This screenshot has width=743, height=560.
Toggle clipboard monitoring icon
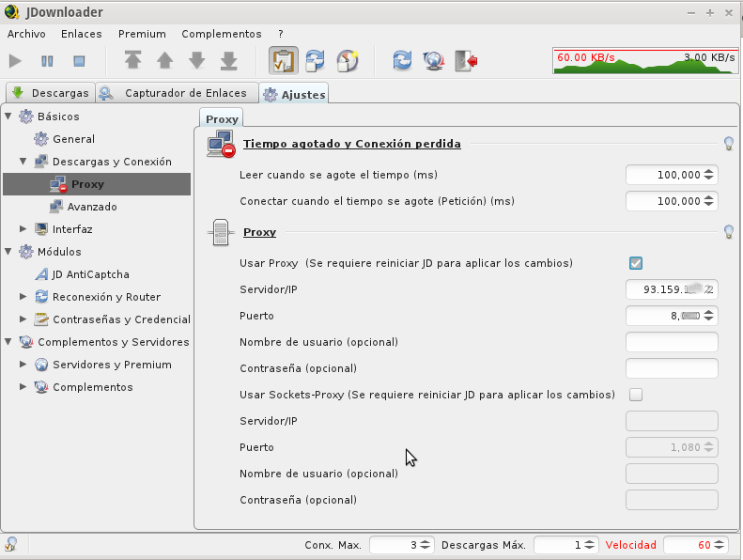[x=284, y=61]
